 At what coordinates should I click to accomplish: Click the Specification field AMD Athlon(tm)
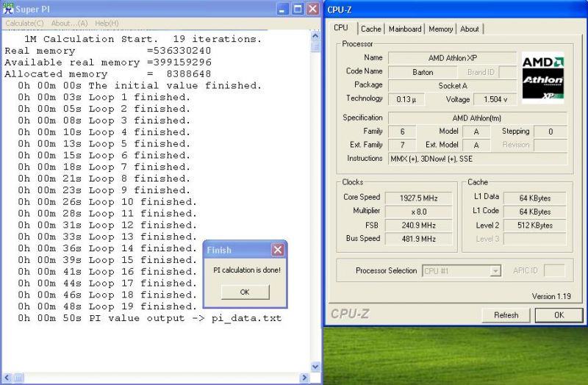pyautogui.click(x=477, y=118)
